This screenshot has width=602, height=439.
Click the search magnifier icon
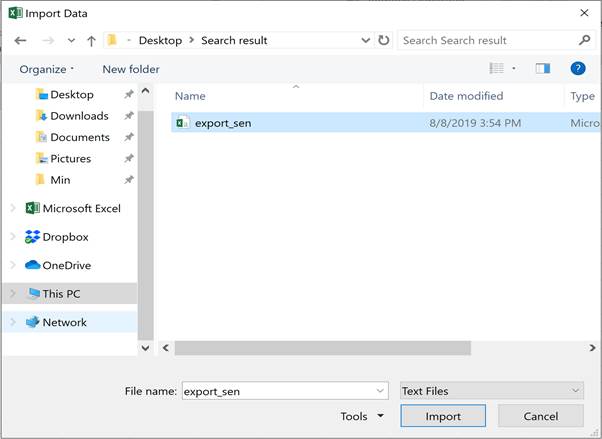584,41
